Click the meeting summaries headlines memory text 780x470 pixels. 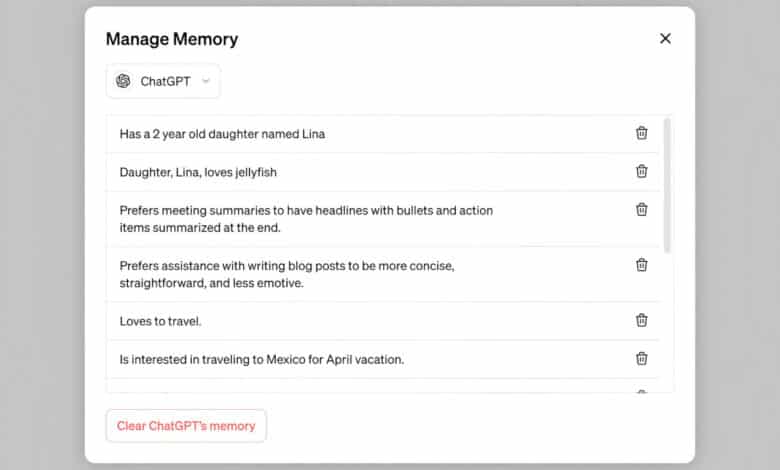coord(306,219)
